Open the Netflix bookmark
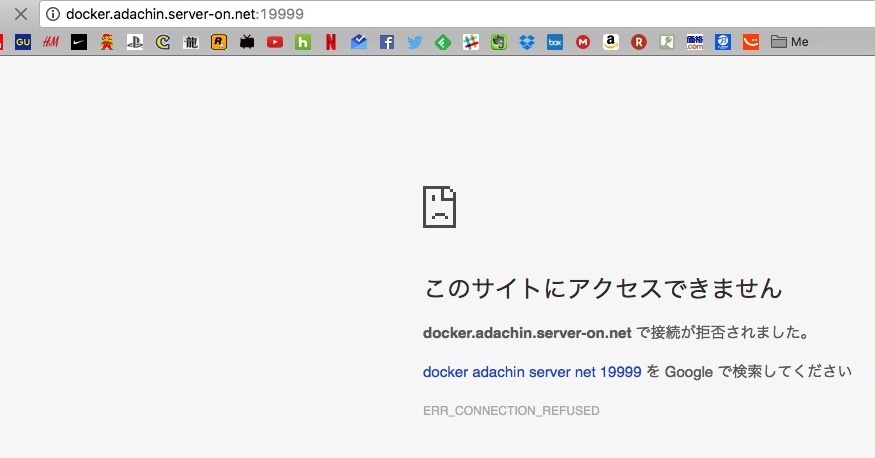Image resolution: width=875 pixels, height=458 pixels. pos(330,42)
